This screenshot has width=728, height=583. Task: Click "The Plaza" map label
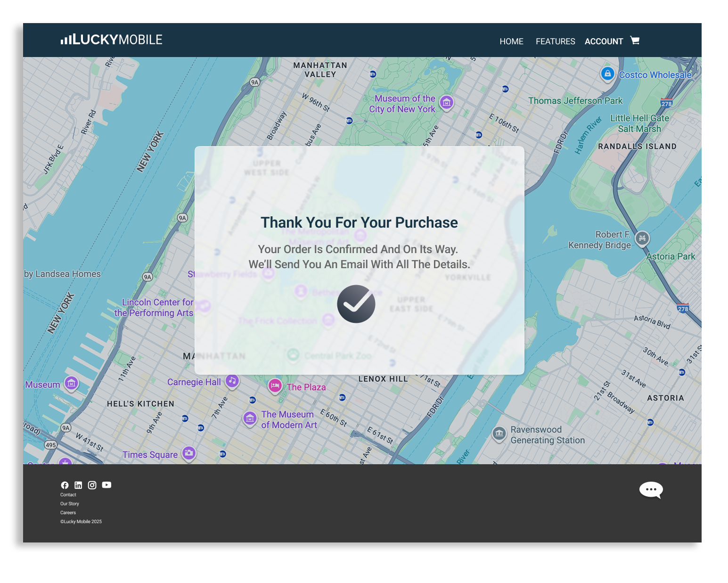306,387
